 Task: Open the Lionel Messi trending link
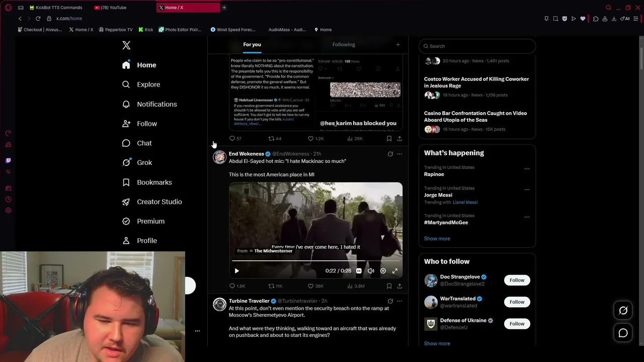point(465,202)
